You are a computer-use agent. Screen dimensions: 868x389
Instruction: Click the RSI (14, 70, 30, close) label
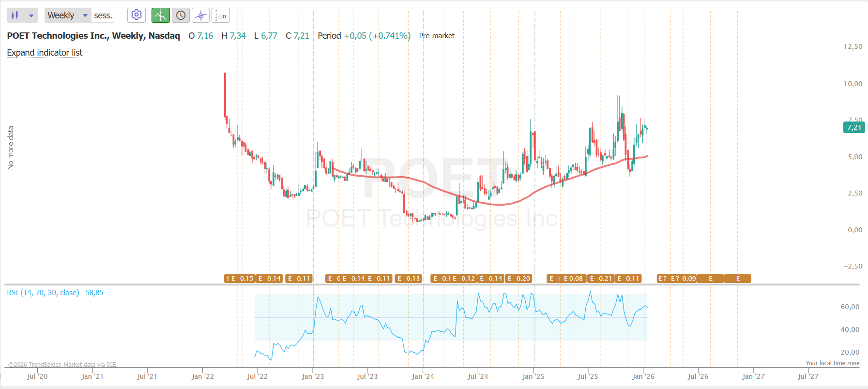coord(43,293)
